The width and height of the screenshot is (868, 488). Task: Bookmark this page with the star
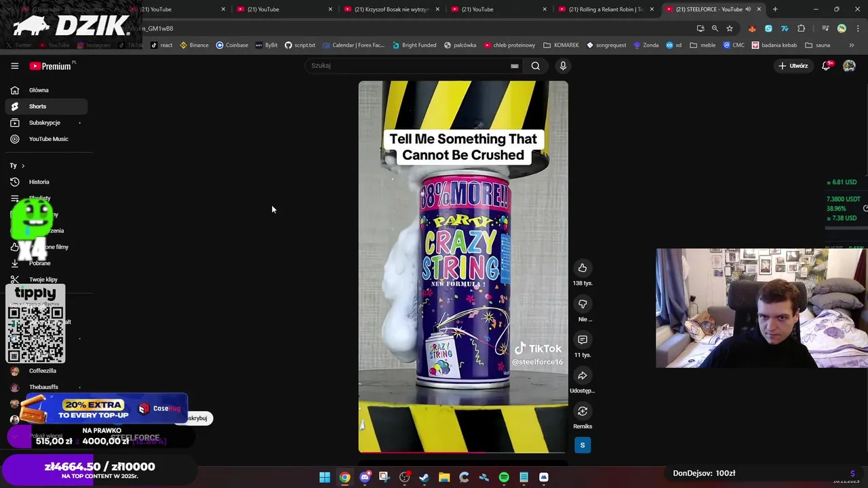click(x=730, y=28)
